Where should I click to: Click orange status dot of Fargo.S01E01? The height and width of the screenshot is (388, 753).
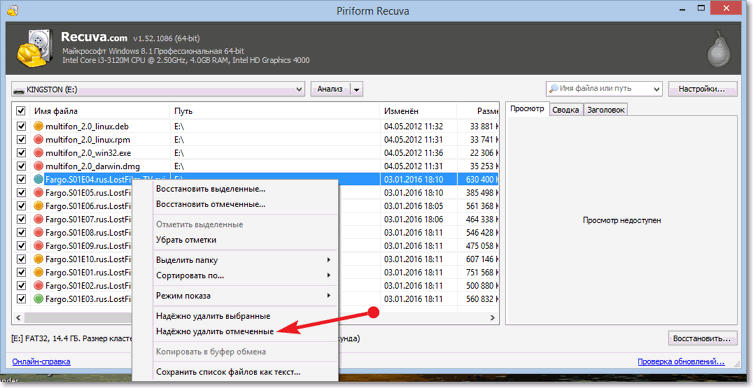click(x=38, y=272)
